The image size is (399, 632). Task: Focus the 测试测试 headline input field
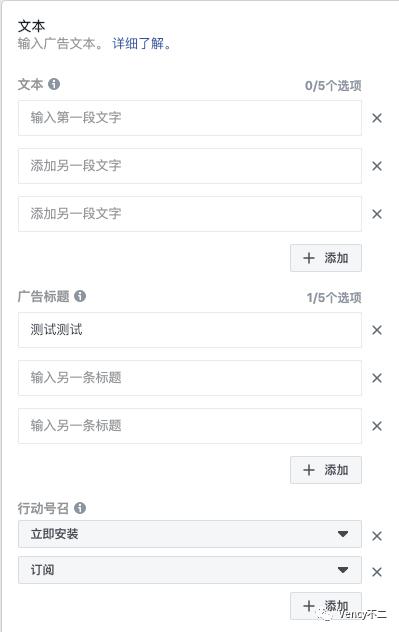[189, 330]
